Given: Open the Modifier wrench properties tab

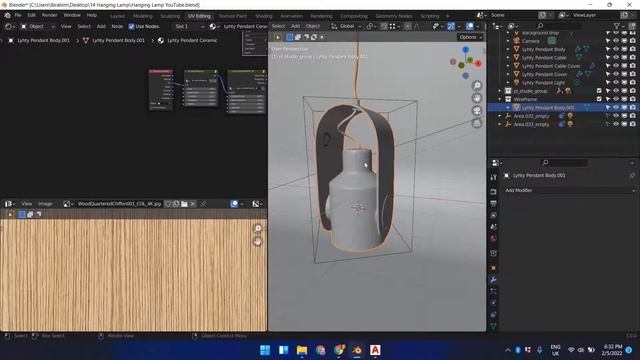Looking at the screenshot, I should (493, 280).
